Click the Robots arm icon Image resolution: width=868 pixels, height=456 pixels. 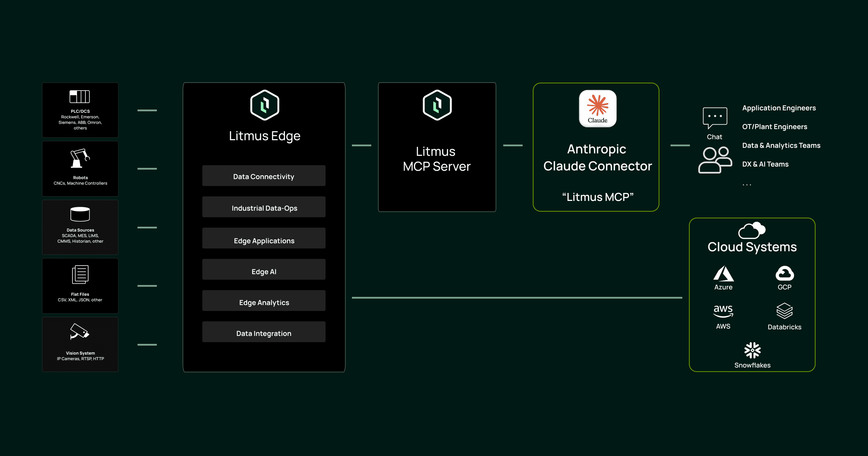click(80, 158)
